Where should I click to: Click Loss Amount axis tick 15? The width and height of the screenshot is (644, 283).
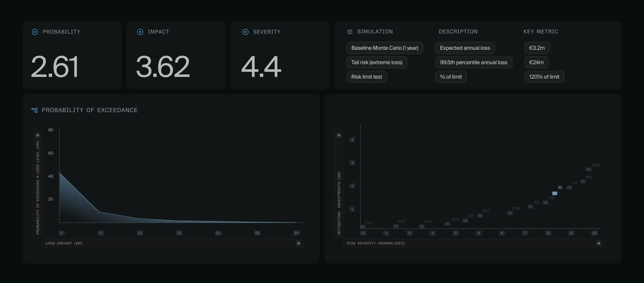pyautogui.click(x=179, y=233)
